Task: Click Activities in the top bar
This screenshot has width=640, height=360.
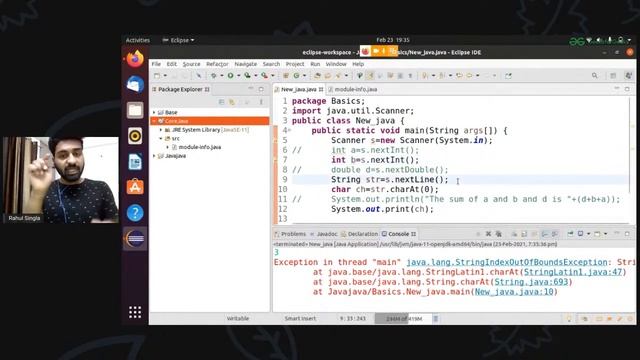Action: click(138, 40)
